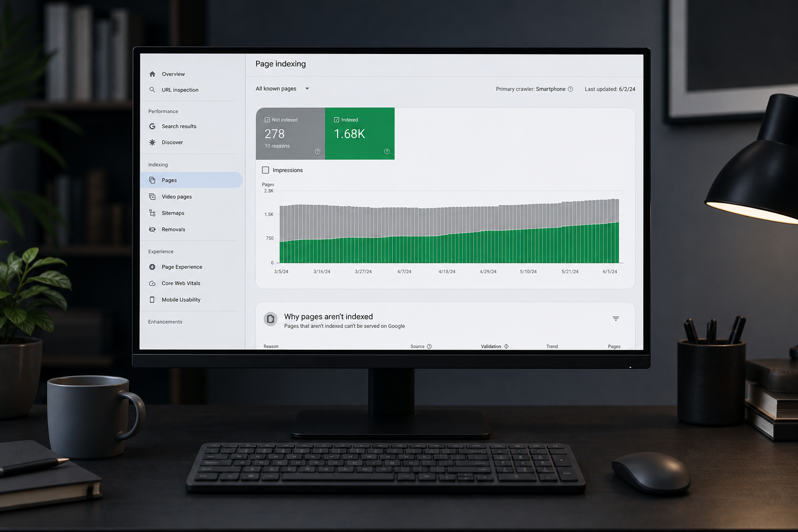
Task: Click the Experience section label
Action: [x=161, y=251]
